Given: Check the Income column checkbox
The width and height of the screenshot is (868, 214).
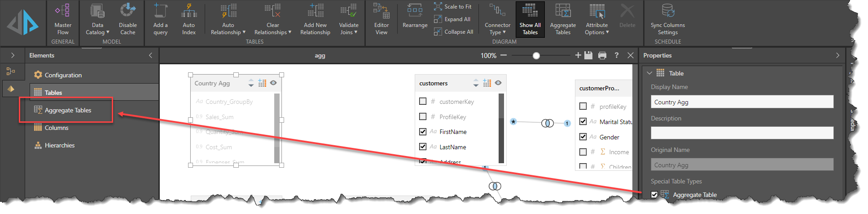Looking at the screenshot, I should pyautogui.click(x=583, y=152).
